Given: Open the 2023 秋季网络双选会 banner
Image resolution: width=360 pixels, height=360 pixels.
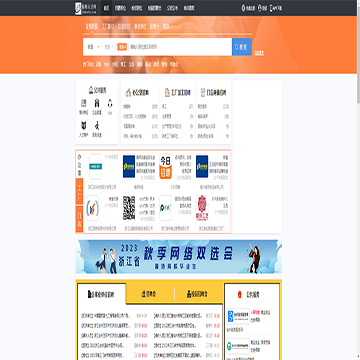Looking at the screenshot, I should pos(179,257).
